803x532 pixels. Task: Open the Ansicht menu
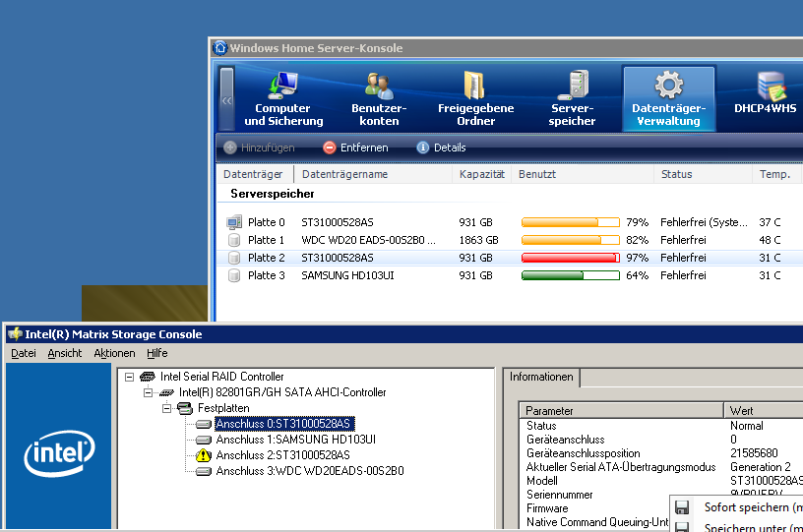[65, 353]
